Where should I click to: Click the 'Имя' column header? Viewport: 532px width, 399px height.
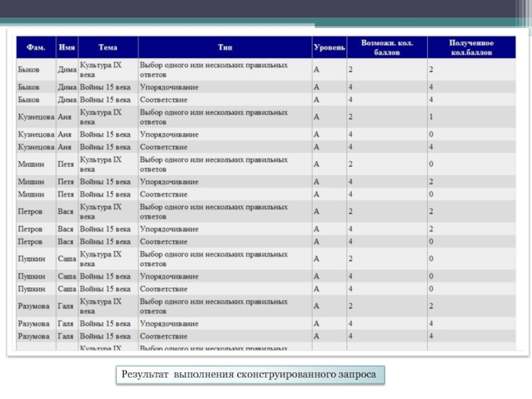point(66,48)
